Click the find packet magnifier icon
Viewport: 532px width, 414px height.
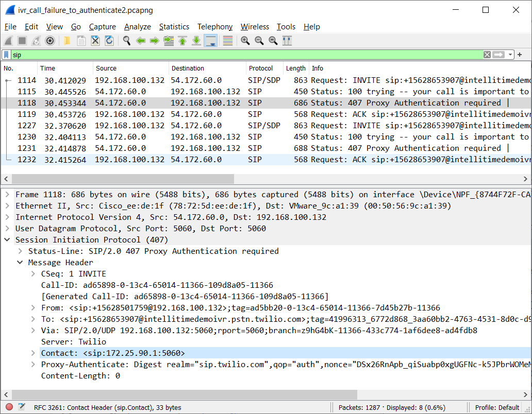pyautogui.click(x=126, y=41)
